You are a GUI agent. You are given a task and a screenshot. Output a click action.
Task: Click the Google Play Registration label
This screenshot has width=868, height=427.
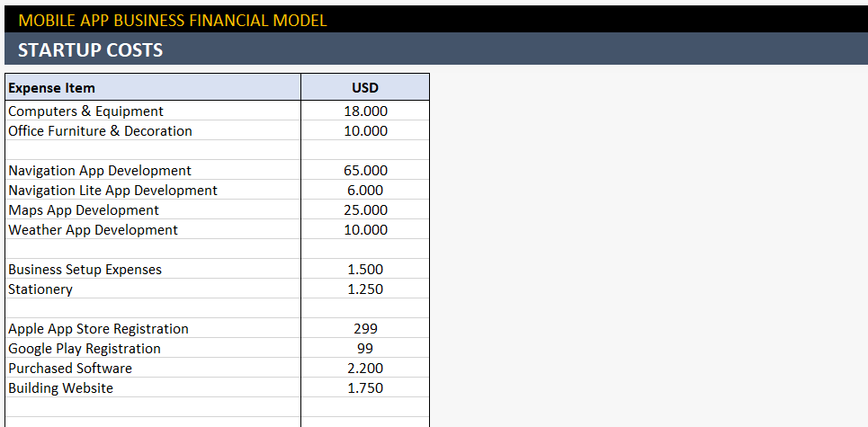(x=85, y=349)
